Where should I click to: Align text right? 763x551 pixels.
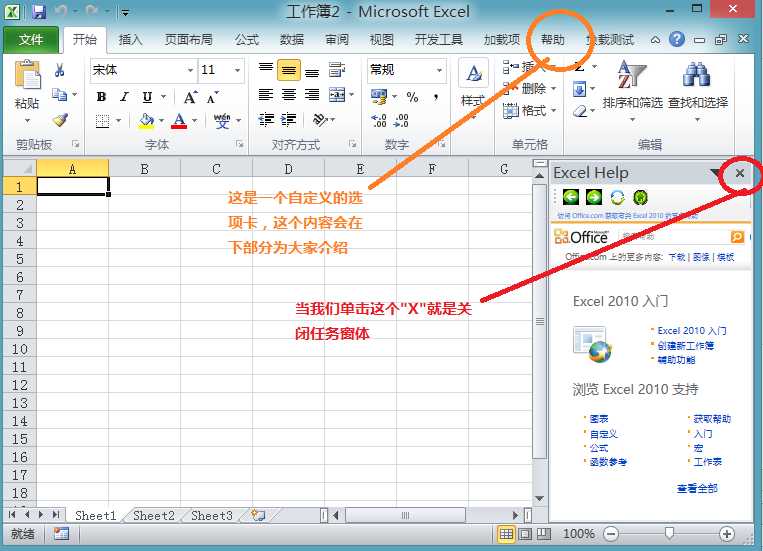tap(312, 94)
